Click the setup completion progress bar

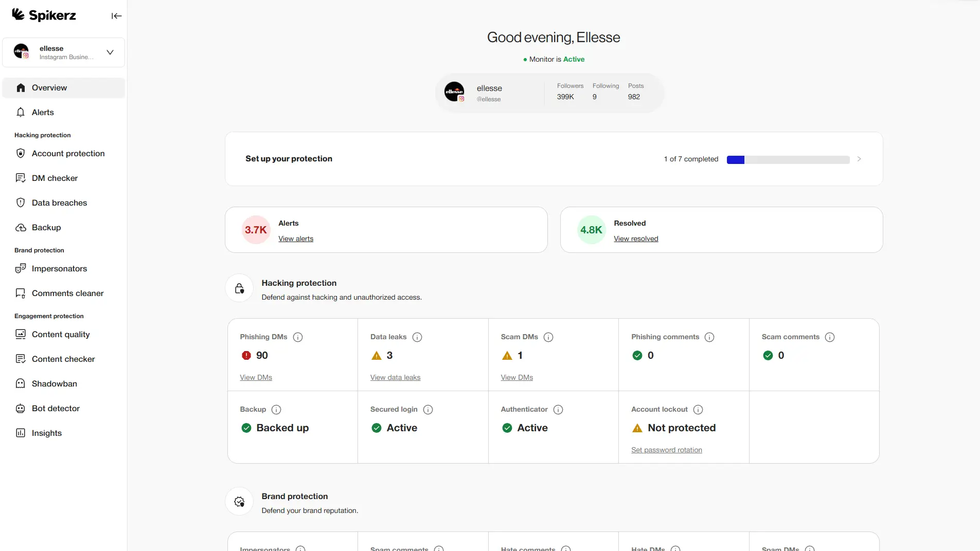coord(787,159)
